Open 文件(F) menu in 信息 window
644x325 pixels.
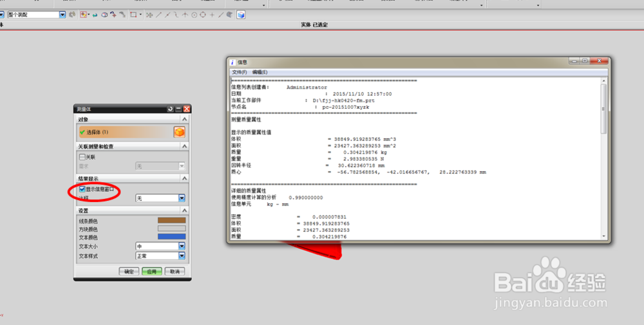pos(240,72)
